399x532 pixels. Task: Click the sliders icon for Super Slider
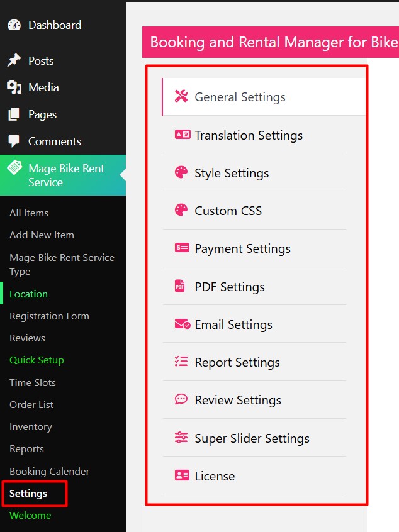pos(181,438)
